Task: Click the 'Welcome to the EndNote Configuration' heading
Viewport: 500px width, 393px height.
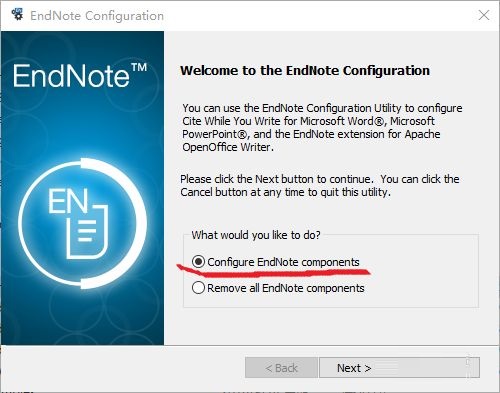Action: pos(305,71)
